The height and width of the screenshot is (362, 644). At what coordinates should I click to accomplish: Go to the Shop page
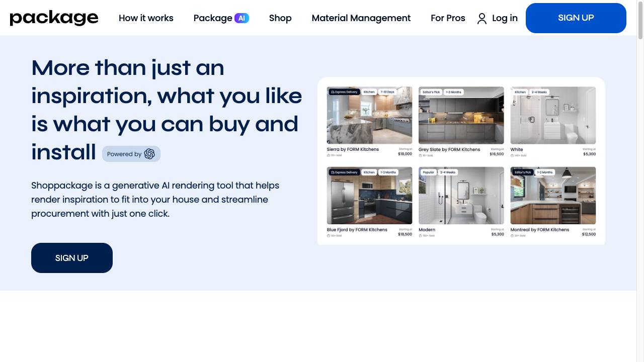[x=280, y=18]
